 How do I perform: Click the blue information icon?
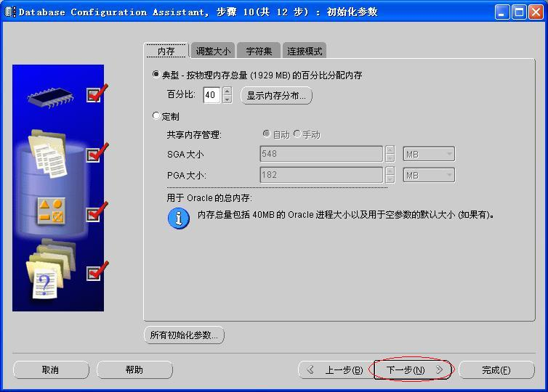pyautogui.click(x=179, y=219)
